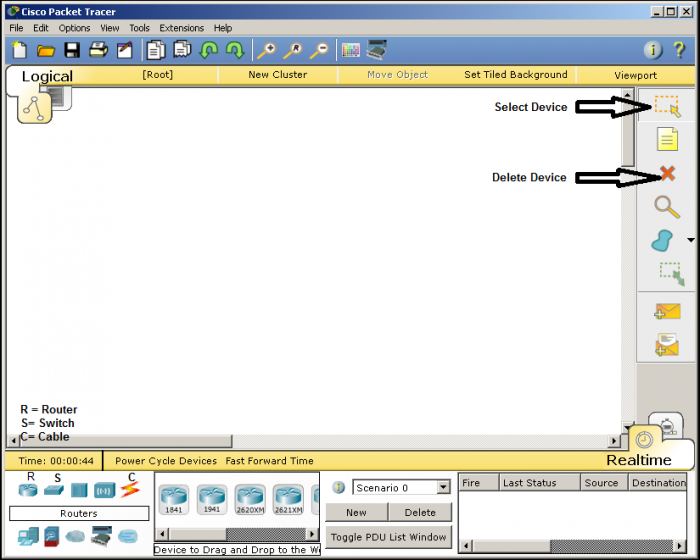This screenshot has height=560, width=700.
Task: Pick the 1941 router device
Action: pyautogui.click(x=212, y=499)
